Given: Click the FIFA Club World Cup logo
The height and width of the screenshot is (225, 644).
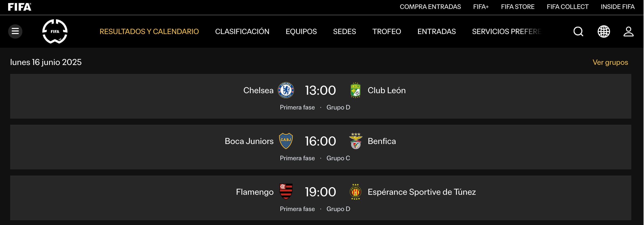Looking at the screenshot, I should pos(55,31).
